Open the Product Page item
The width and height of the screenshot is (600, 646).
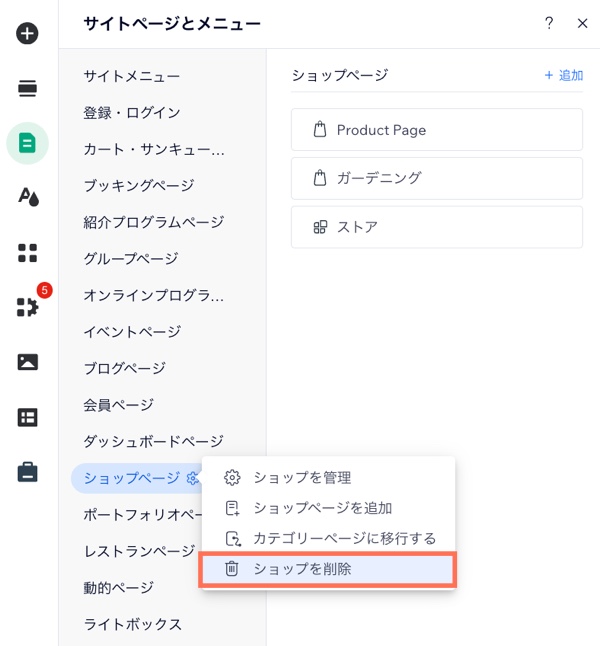[x=437, y=130]
